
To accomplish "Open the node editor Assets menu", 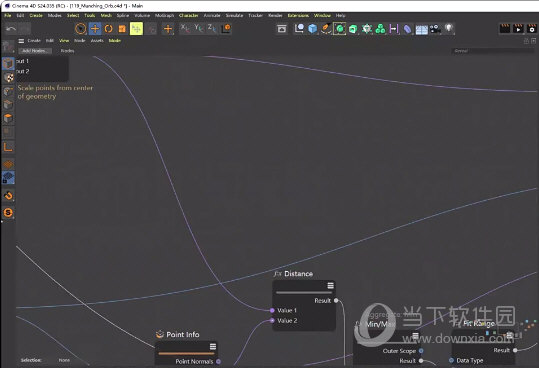I will (x=97, y=41).
